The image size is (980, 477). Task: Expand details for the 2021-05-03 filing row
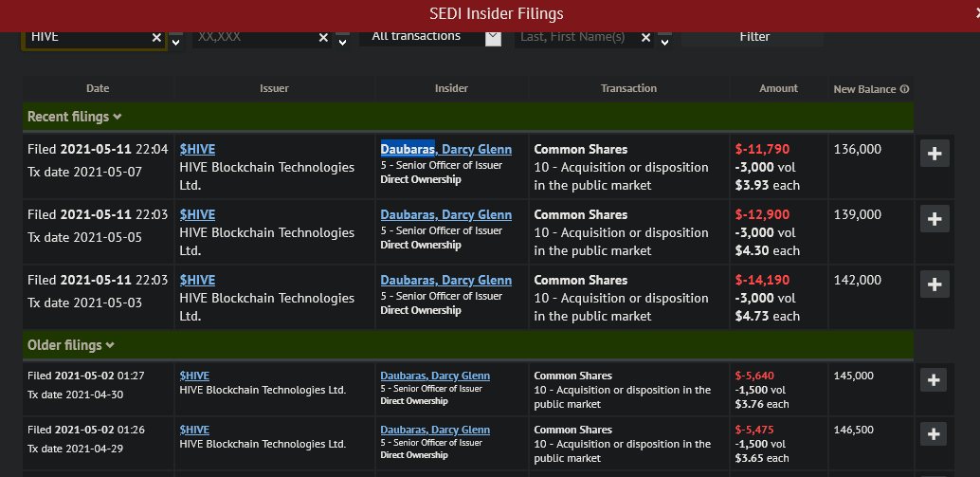coord(935,284)
